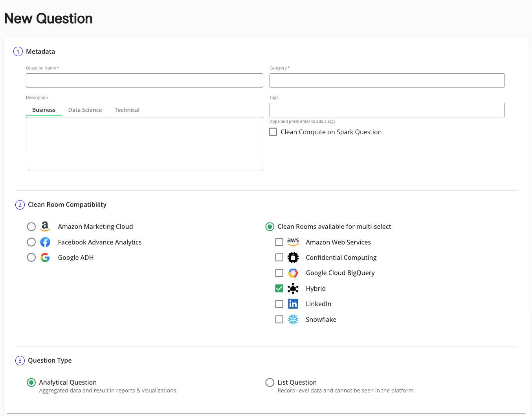Switch to the Technical description tab
The height and width of the screenshot is (416, 532).
(x=127, y=110)
